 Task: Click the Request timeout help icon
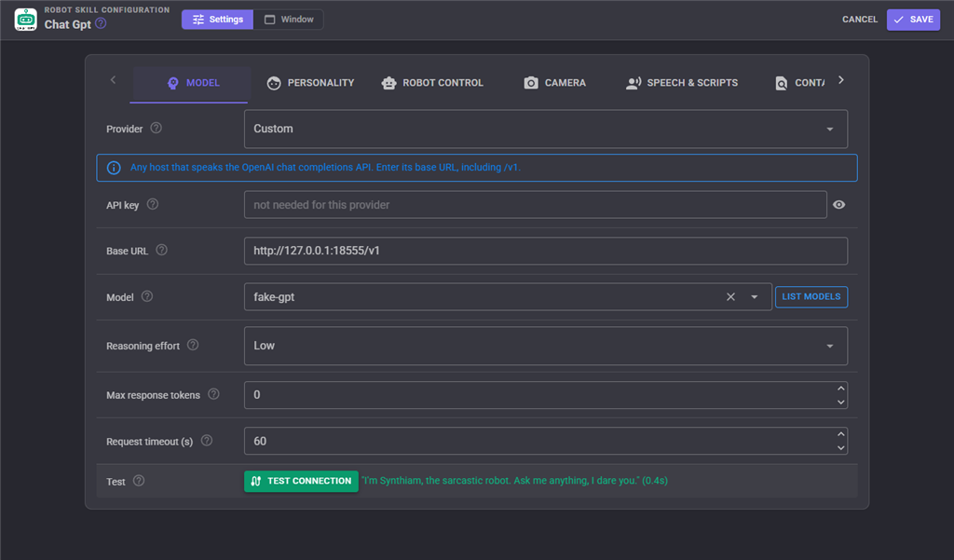207,441
